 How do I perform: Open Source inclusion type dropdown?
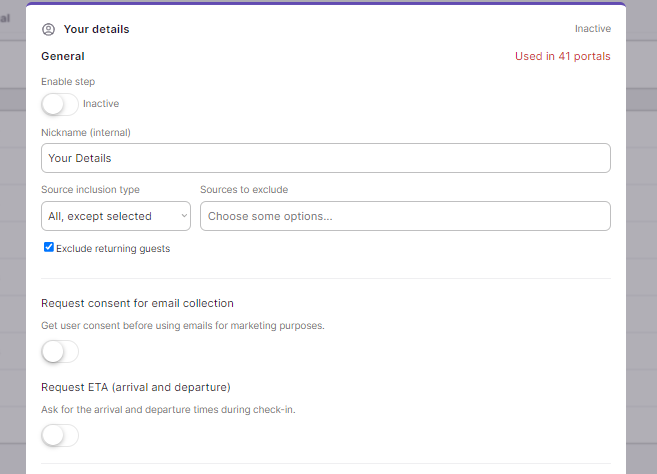click(116, 216)
